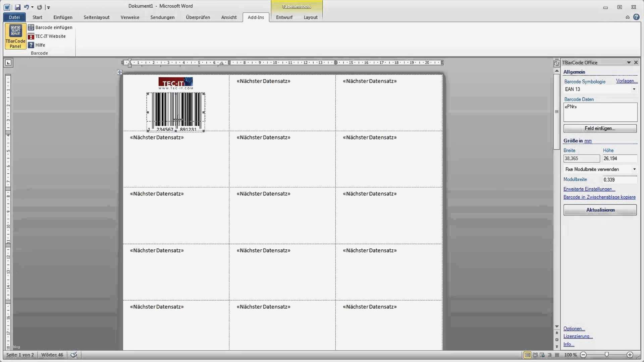Switch to Print Layout view
Viewport: 644px width, 362px height.
[527, 355]
